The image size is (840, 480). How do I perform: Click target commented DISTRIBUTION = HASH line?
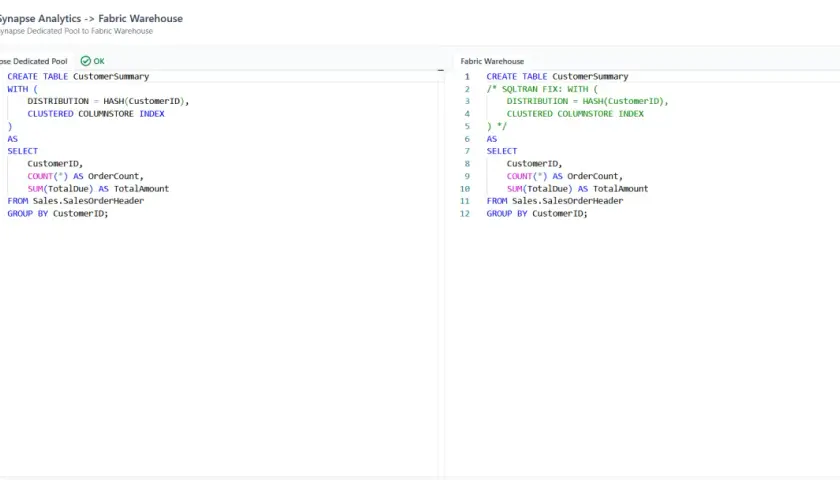(x=588, y=101)
